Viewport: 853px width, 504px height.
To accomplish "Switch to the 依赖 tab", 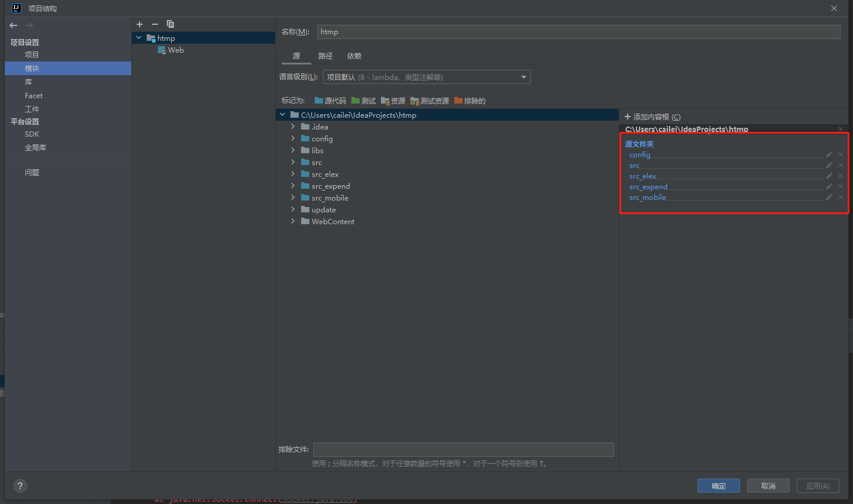I will (x=354, y=56).
